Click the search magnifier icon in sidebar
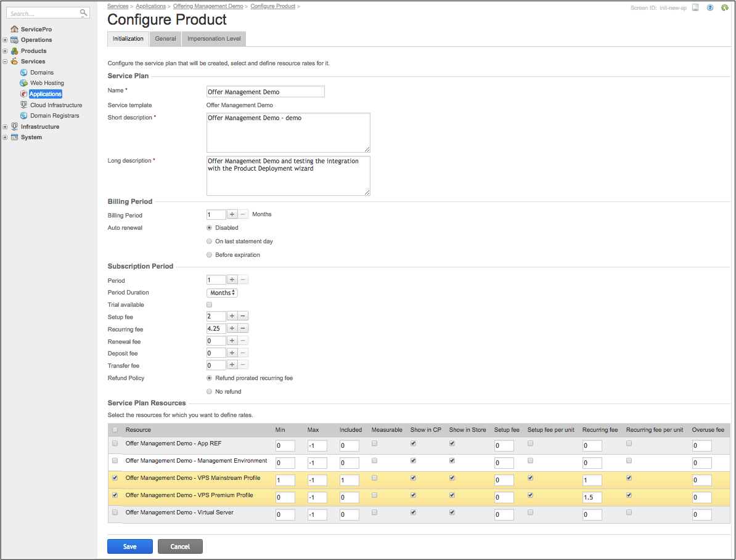Image resolution: width=736 pixels, height=560 pixels. (84, 13)
